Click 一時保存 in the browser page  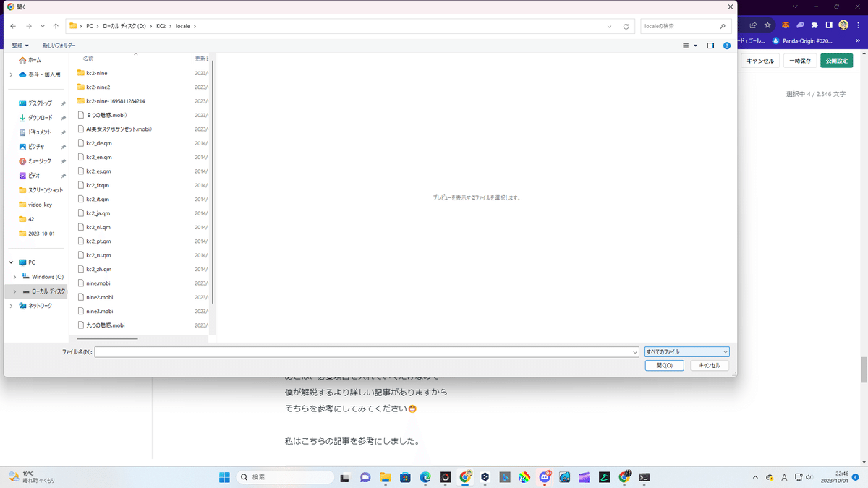[800, 61]
